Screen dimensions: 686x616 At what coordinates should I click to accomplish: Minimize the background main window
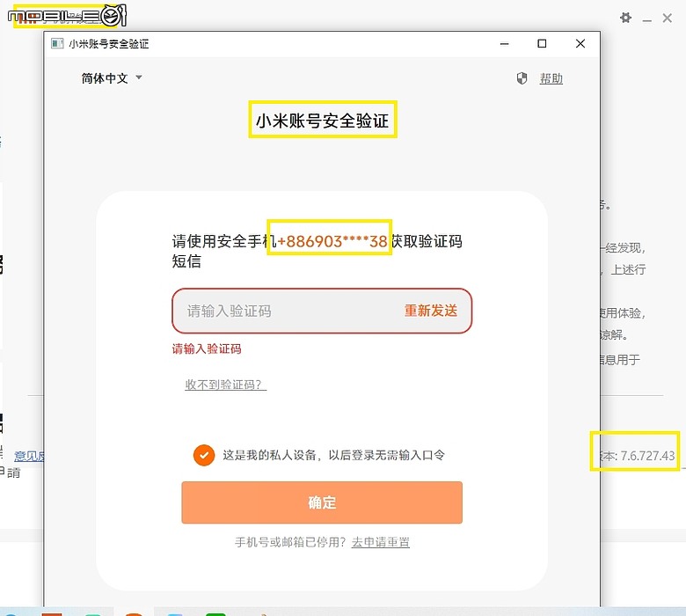pos(646,20)
